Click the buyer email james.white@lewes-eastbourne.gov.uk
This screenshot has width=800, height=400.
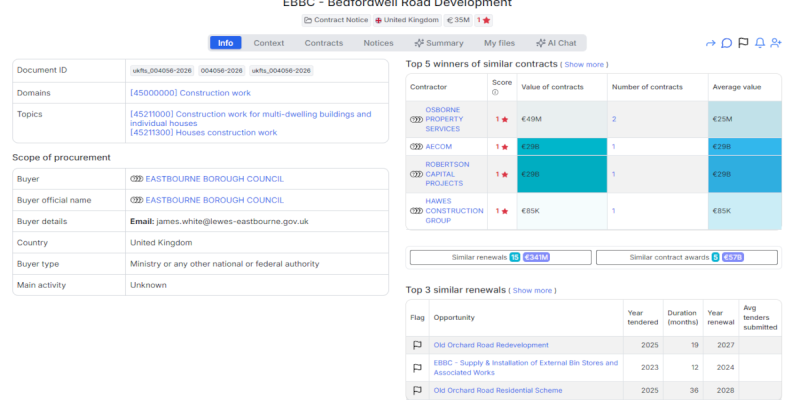tap(232, 221)
